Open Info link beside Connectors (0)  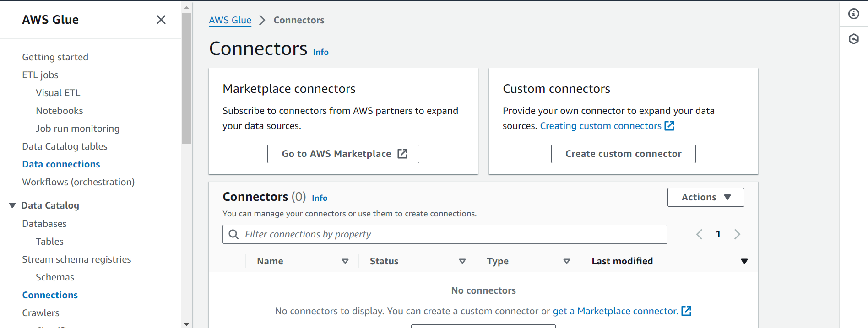(320, 198)
